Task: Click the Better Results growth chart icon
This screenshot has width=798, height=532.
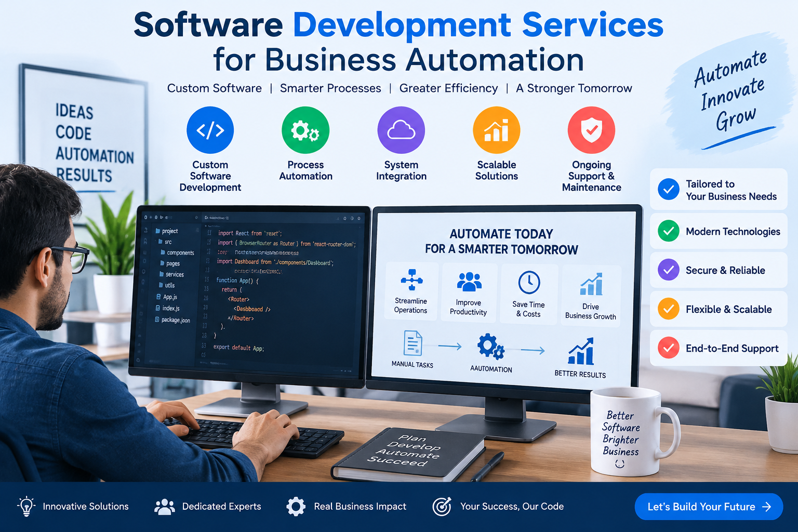Action: coord(581,351)
